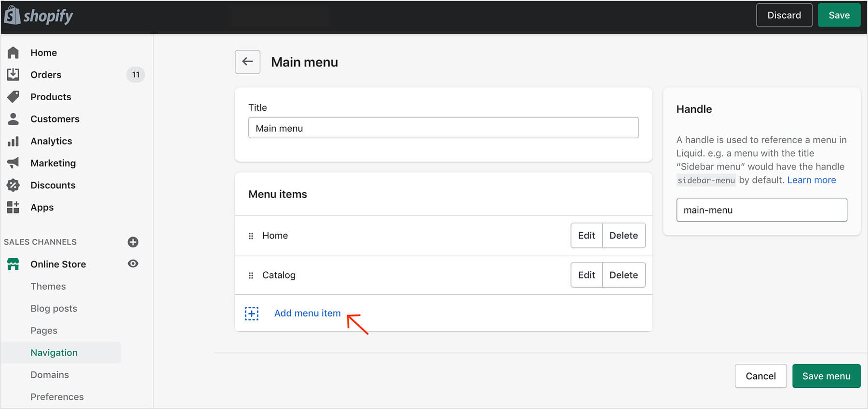The width and height of the screenshot is (868, 409).
Task: Open the Discounts page
Action: (x=53, y=185)
